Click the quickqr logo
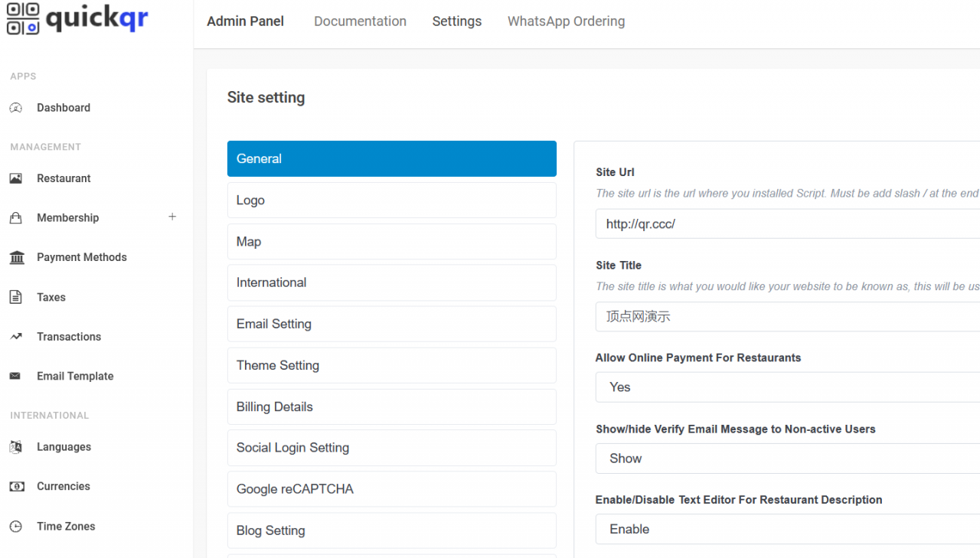Screen dimensions: 980x558 click(x=77, y=19)
